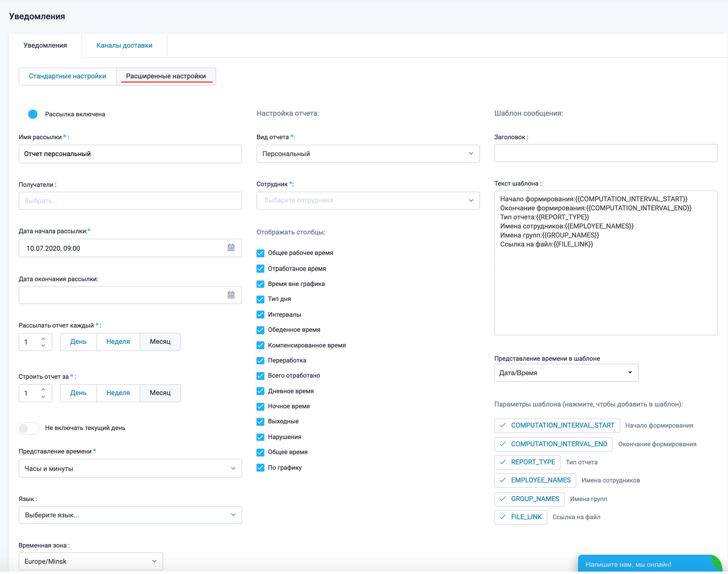Click 'Текст шаблона' text area

[x=606, y=263]
